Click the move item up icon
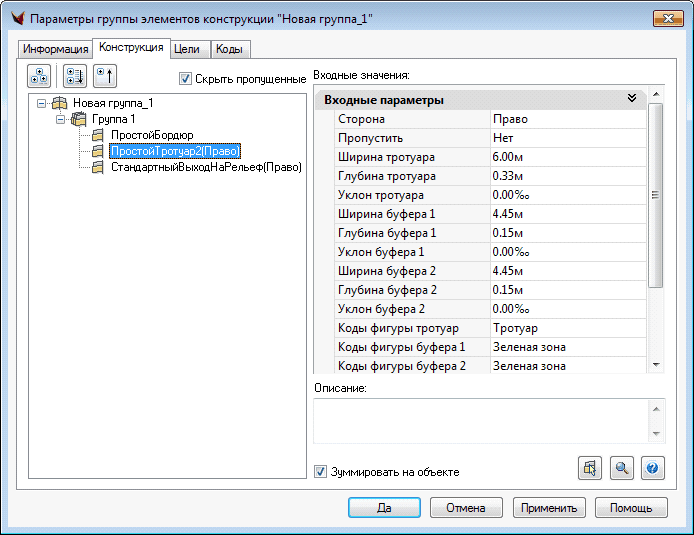Screen dimensions: 694x535 click(105, 77)
